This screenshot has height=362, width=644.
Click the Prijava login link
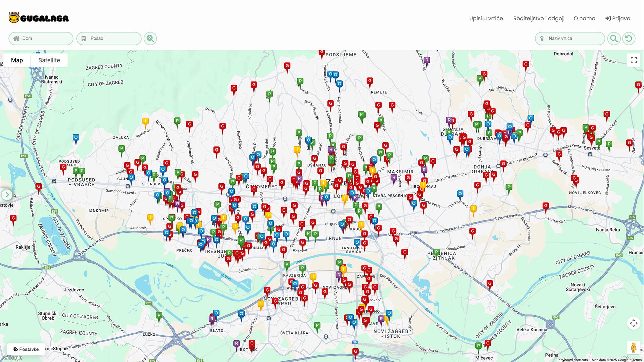(618, 18)
